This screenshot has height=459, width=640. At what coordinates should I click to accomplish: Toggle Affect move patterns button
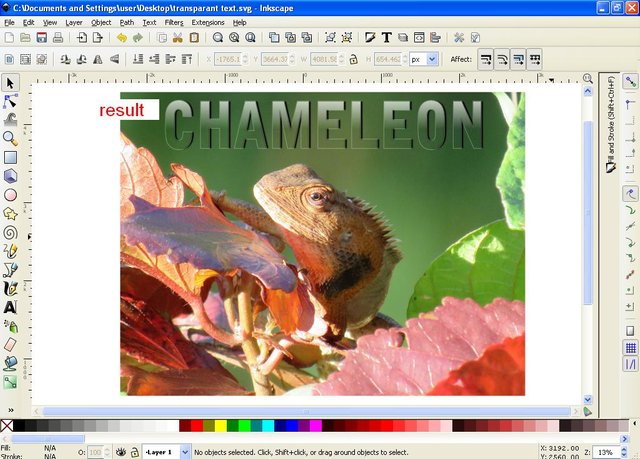click(535, 60)
